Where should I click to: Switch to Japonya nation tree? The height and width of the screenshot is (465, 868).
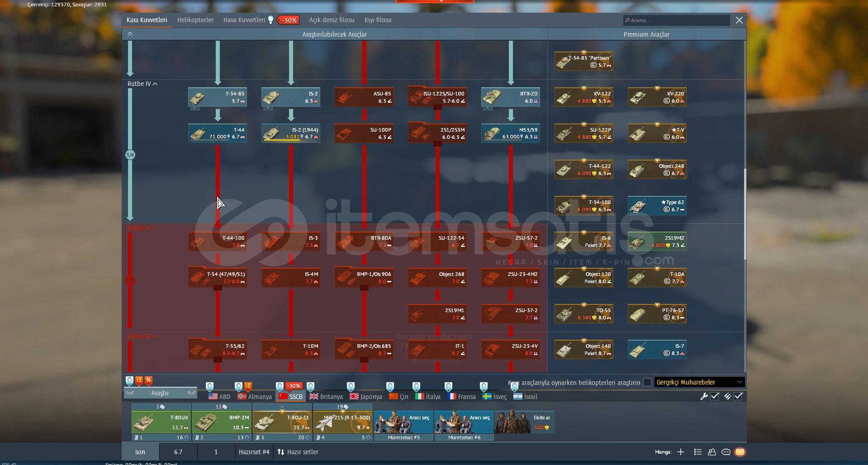point(366,396)
